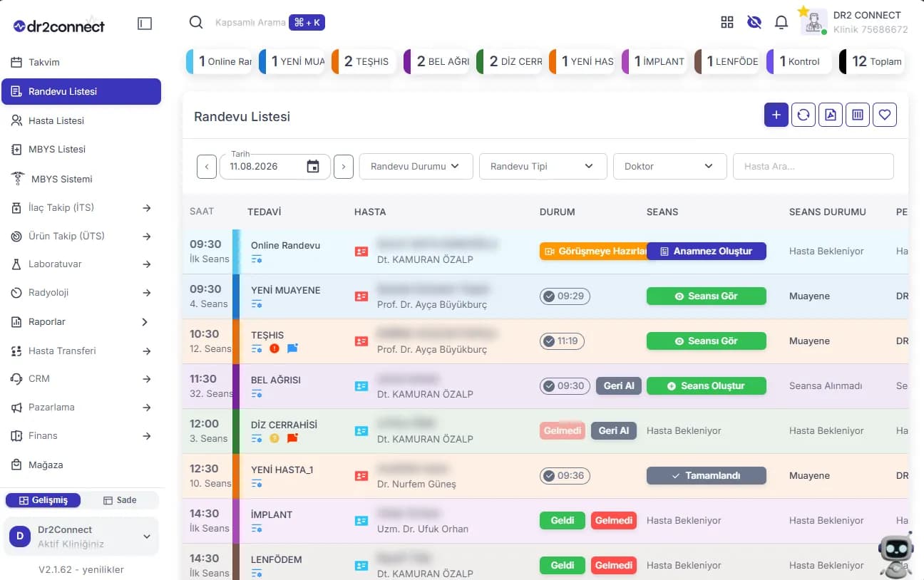This screenshot has height=580, width=924.
Task: Click the search magnifier icon
Action: [x=196, y=22]
